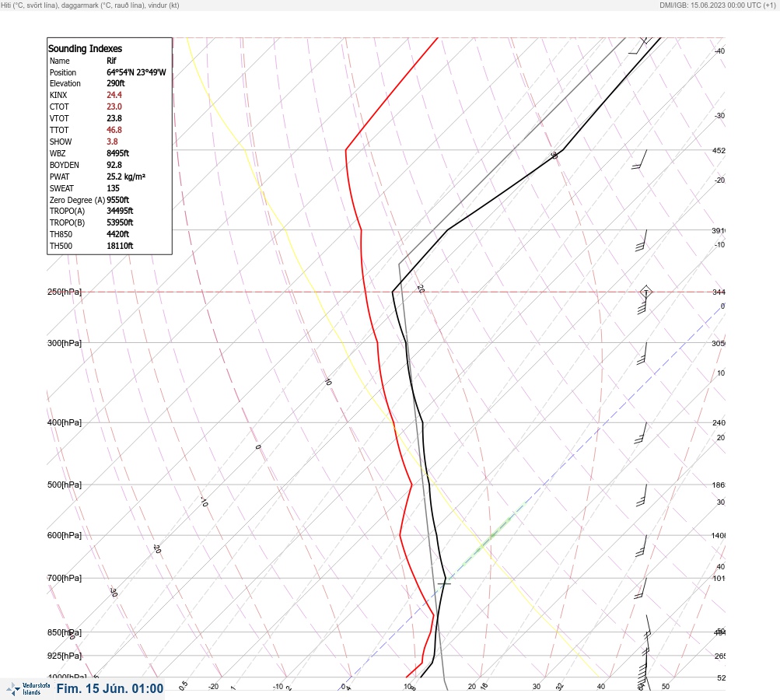Click the diamond tropopause marker at 250 hPa
Image resolution: width=780 pixels, height=700 pixels.
tap(645, 292)
